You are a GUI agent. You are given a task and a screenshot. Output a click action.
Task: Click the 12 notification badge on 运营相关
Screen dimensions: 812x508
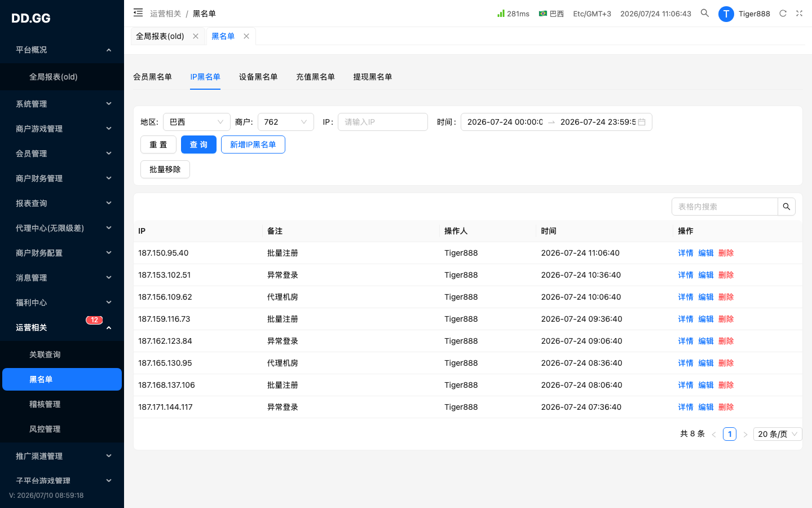tap(94, 320)
